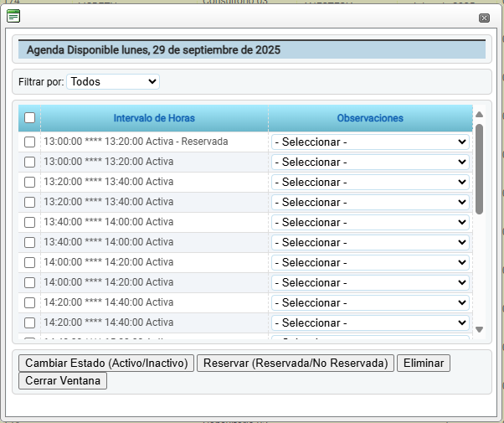
Task: Click the vertical scrollbar thumb of the table
Action: point(479,168)
